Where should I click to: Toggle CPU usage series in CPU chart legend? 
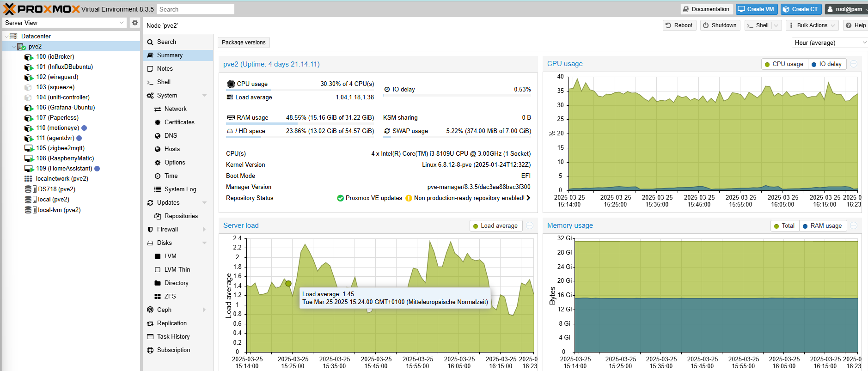[x=784, y=64]
